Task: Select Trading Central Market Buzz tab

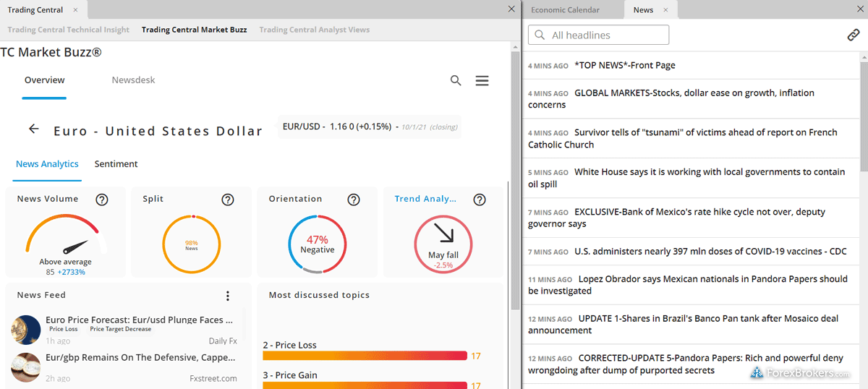Action: [x=194, y=30]
